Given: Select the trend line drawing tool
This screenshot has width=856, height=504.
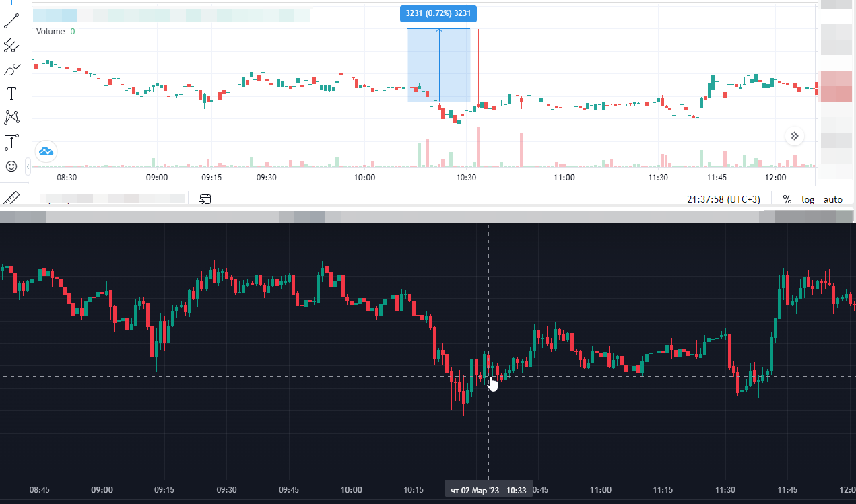Looking at the screenshot, I should pyautogui.click(x=12, y=20).
